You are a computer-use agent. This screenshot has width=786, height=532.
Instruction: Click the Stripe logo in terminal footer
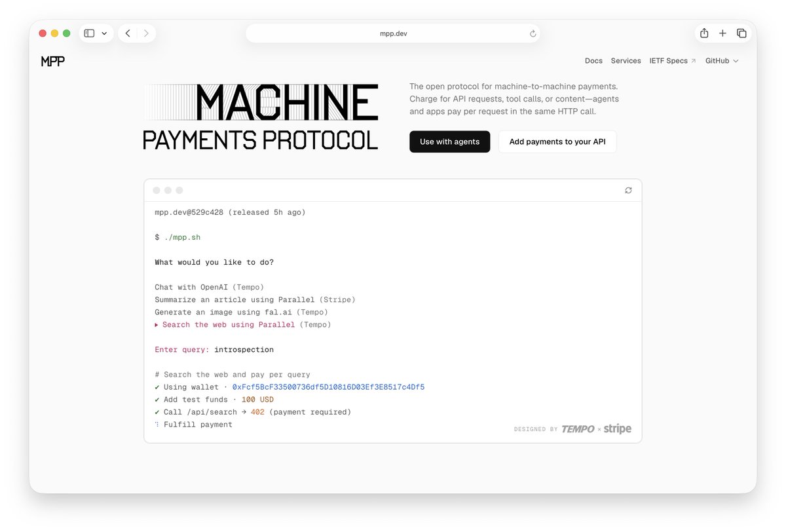pos(617,428)
